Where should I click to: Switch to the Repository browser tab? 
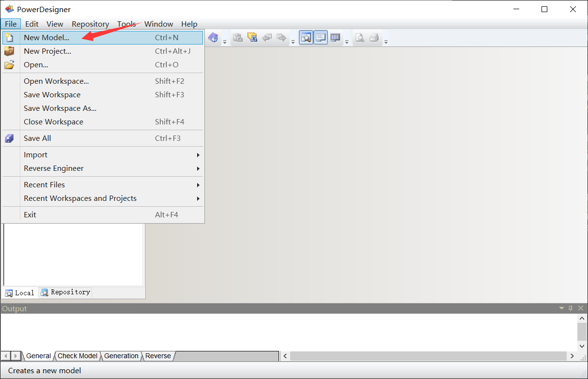65,292
